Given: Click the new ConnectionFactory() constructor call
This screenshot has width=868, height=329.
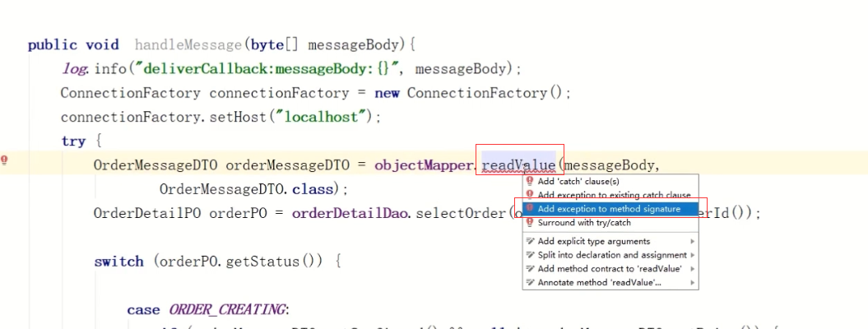Looking at the screenshot, I should point(468,93).
